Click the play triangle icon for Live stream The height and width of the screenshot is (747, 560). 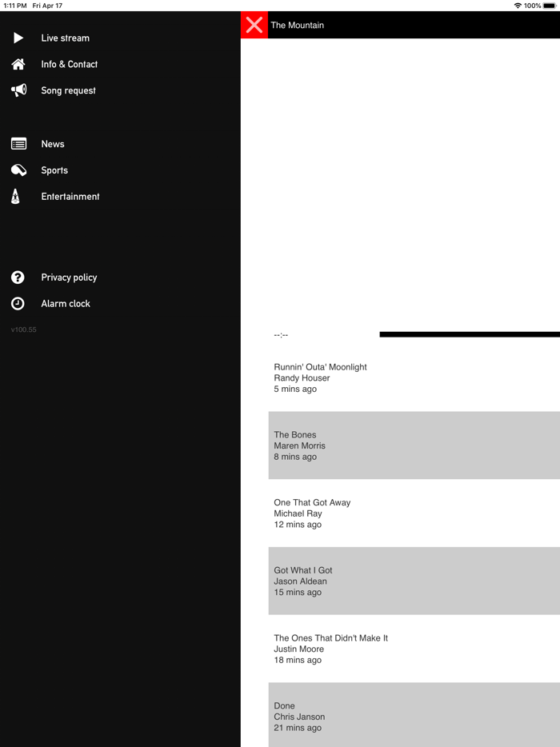point(18,38)
